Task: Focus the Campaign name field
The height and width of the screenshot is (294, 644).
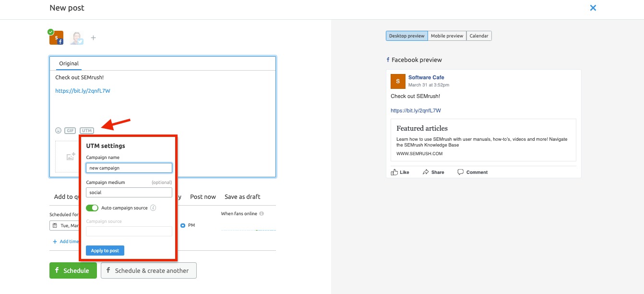Action: click(129, 168)
